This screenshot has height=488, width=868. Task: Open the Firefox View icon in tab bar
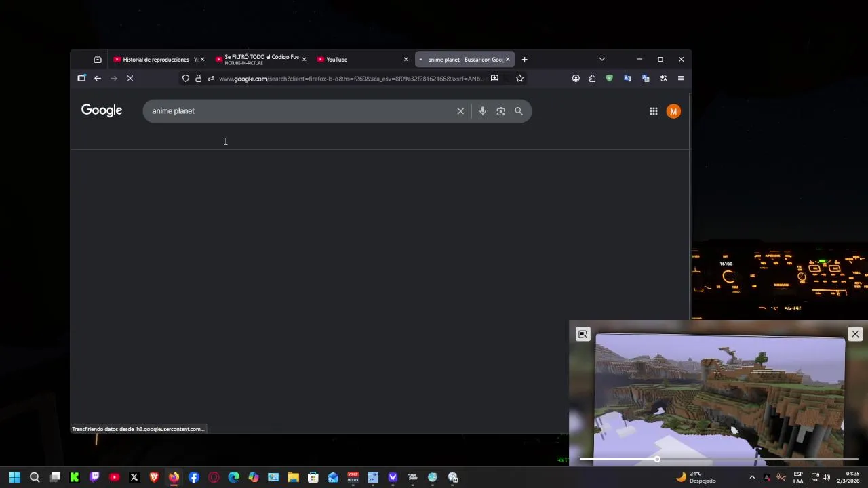pos(98,60)
